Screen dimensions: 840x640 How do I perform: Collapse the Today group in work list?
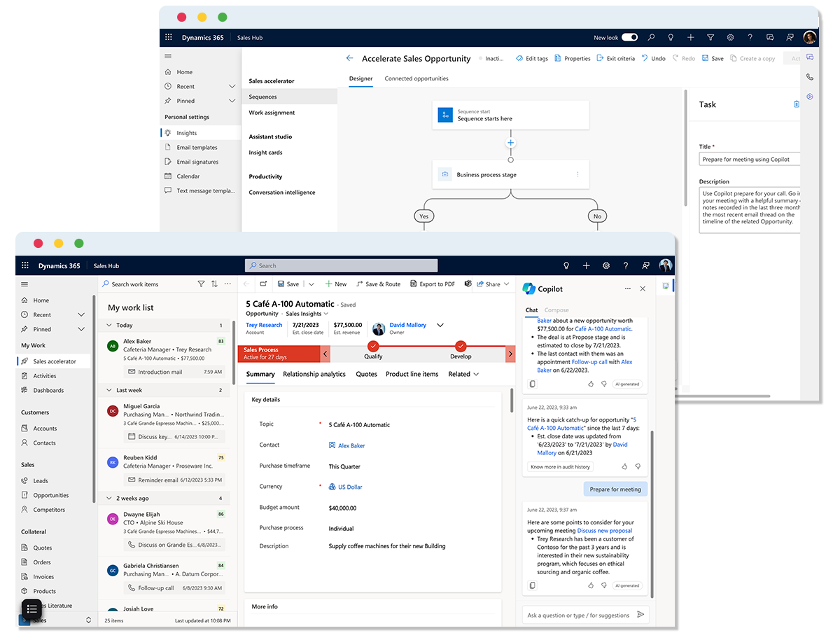[x=108, y=325]
